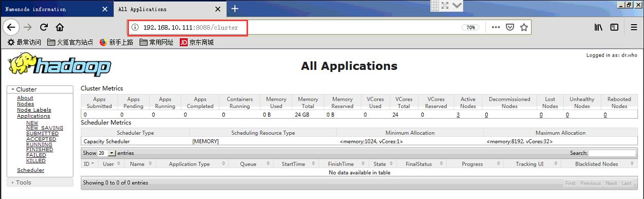Open the Firefox hamburger menu
The image size is (644, 199).
point(634,27)
